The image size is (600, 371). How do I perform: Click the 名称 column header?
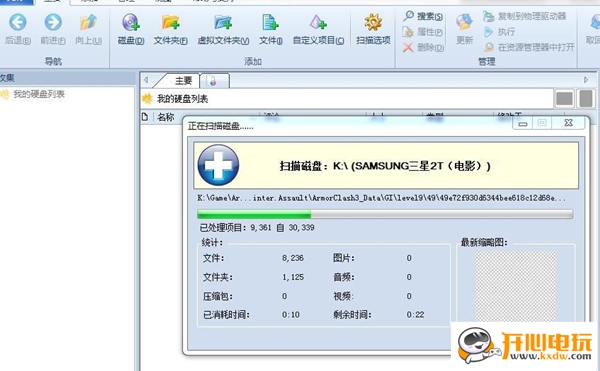click(166, 117)
